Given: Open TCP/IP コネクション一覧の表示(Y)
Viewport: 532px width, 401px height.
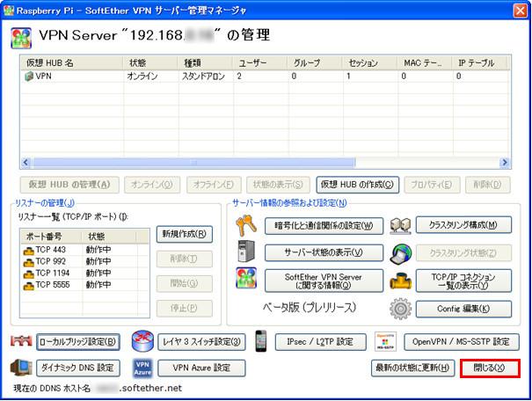Looking at the screenshot, I should point(463,281).
